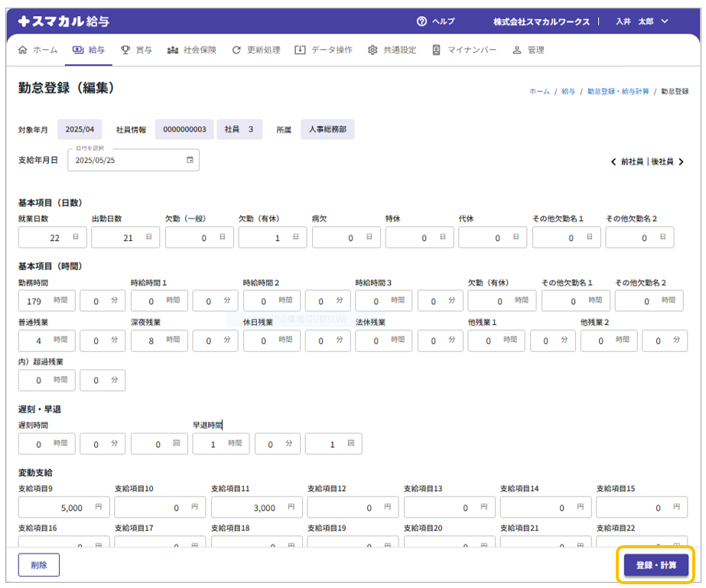The image size is (706, 588).
Task: Click the 共通設定 gear icon
Action: (373, 50)
